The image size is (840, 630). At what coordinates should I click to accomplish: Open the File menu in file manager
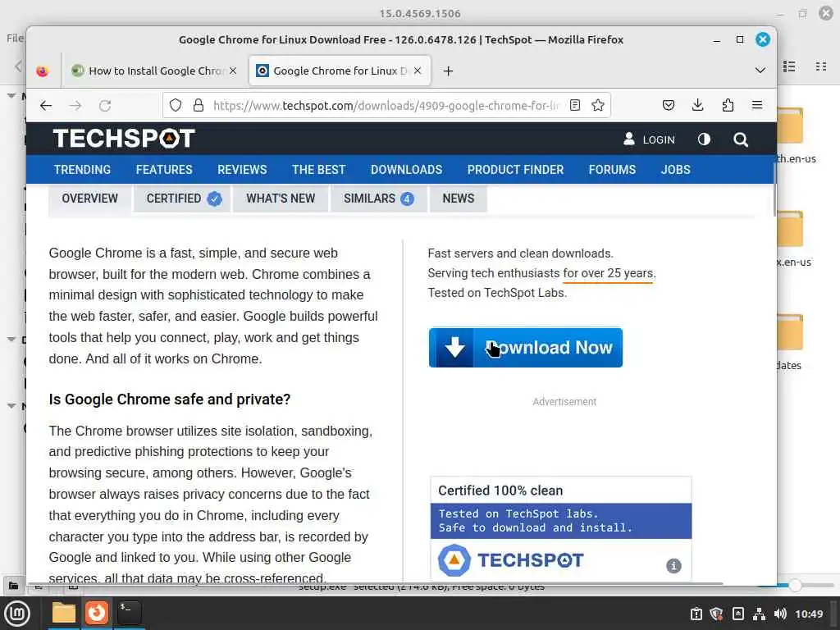click(x=15, y=38)
